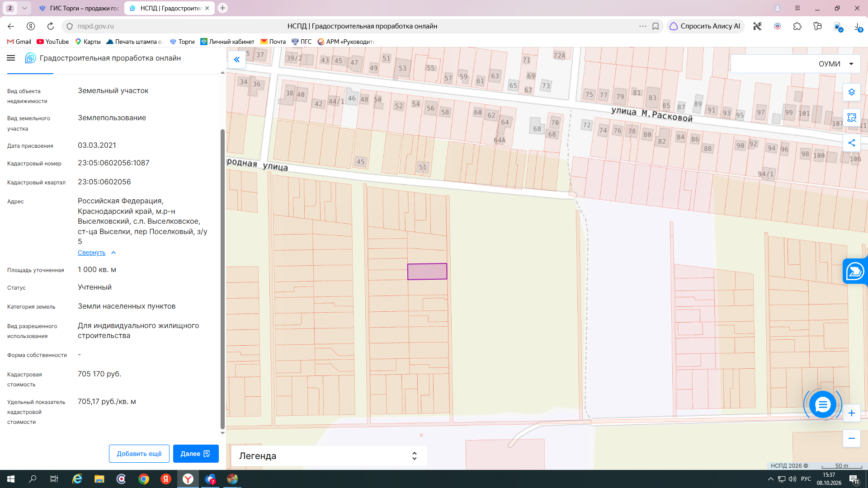Open the blue message widget at the map's right edge
The height and width of the screenshot is (488, 868).
[x=855, y=271]
